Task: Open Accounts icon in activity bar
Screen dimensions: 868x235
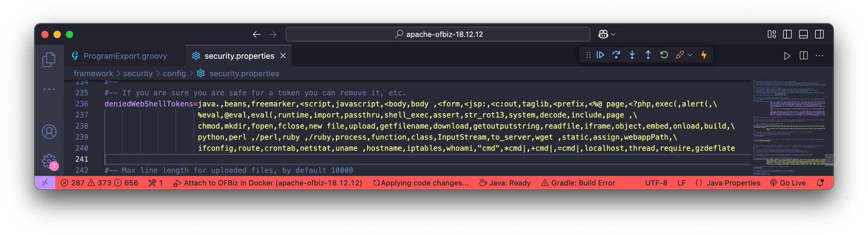Action: click(x=49, y=132)
